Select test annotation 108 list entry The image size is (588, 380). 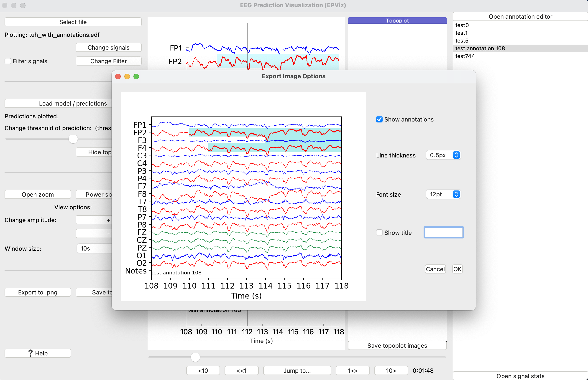pos(480,48)
